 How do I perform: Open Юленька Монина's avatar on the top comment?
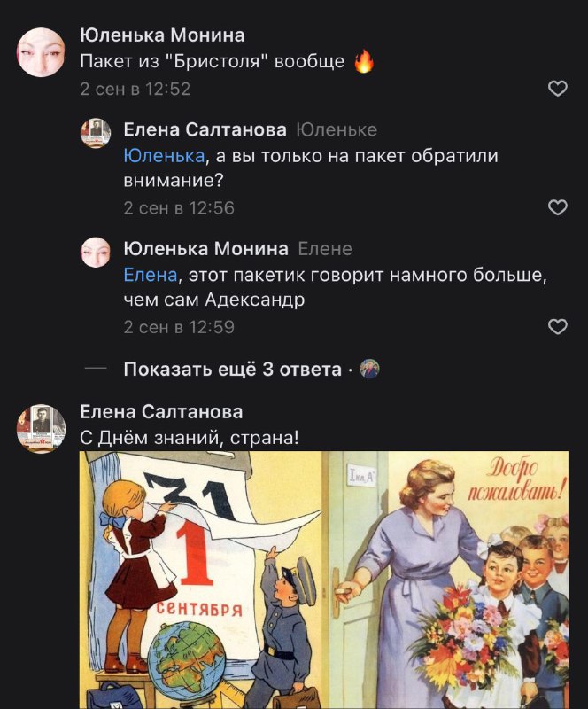[x=41, y=51]
